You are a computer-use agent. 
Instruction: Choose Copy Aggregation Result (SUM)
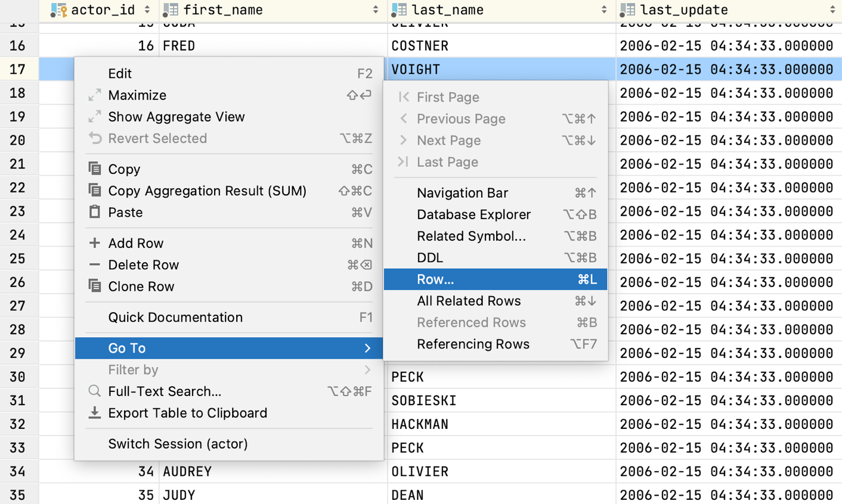click(x=229, y=191)
